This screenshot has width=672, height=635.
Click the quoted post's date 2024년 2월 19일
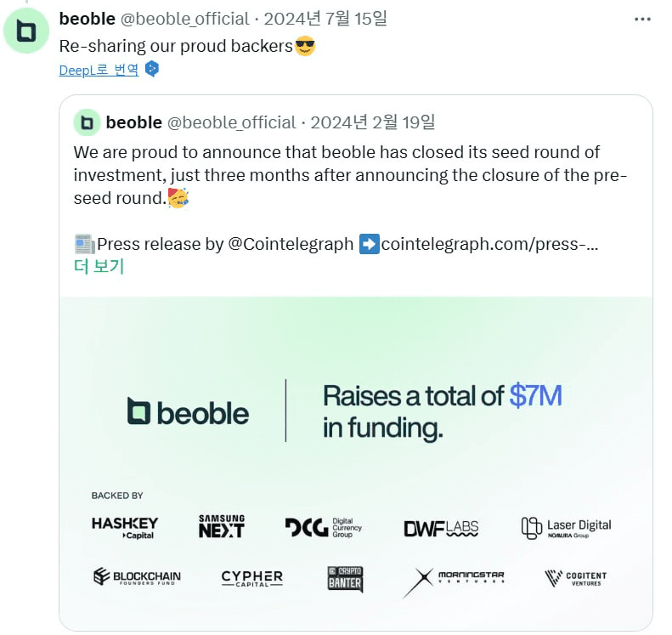coord(372,122)
